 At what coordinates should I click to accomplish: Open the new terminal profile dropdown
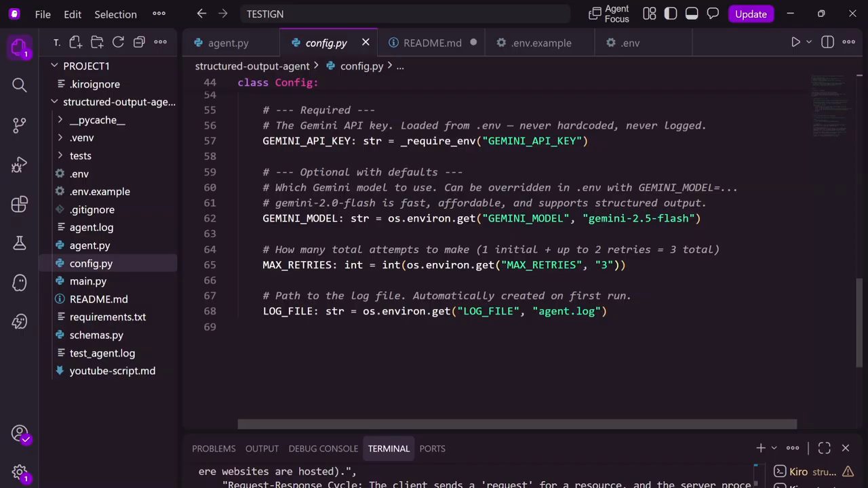(x=774, y=448)
